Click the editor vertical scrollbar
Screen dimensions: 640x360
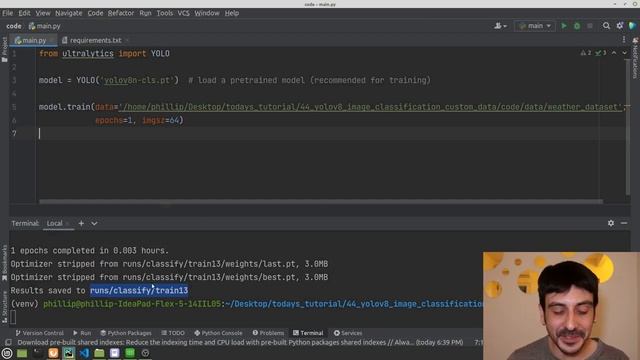628,127
